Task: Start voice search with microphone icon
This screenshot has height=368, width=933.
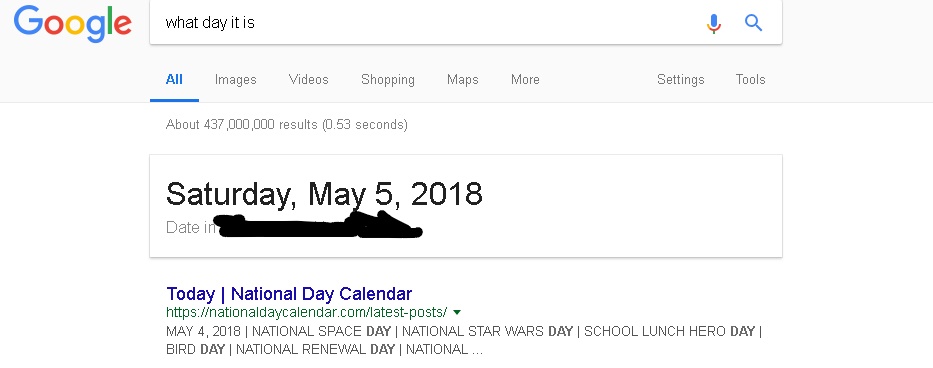Action: 713,23
